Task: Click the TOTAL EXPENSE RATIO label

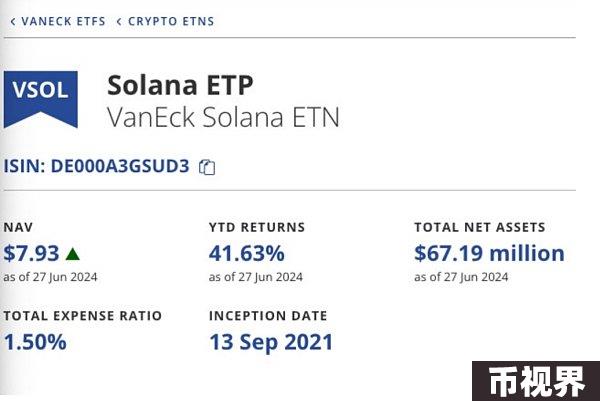Action: [83, 316]
